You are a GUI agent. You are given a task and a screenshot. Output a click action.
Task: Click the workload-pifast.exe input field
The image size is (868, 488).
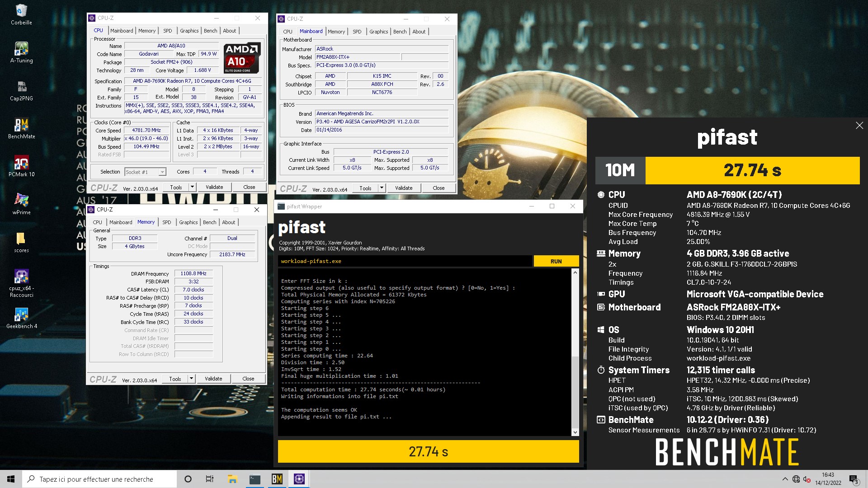tap(405, 261)
